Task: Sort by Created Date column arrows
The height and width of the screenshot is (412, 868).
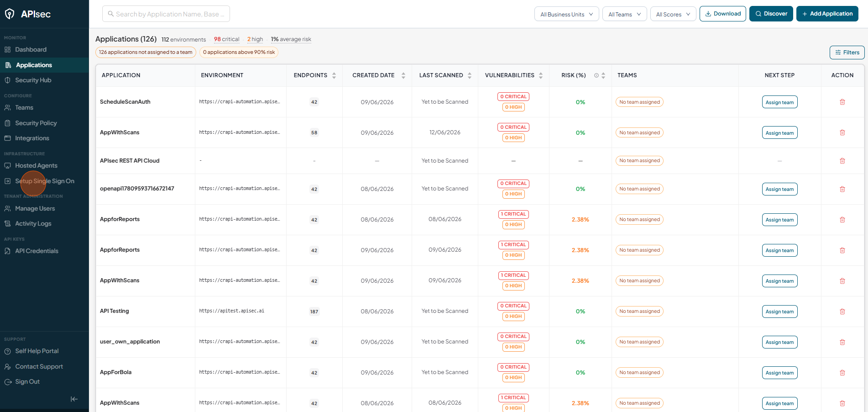Action: tap(403, 75)
